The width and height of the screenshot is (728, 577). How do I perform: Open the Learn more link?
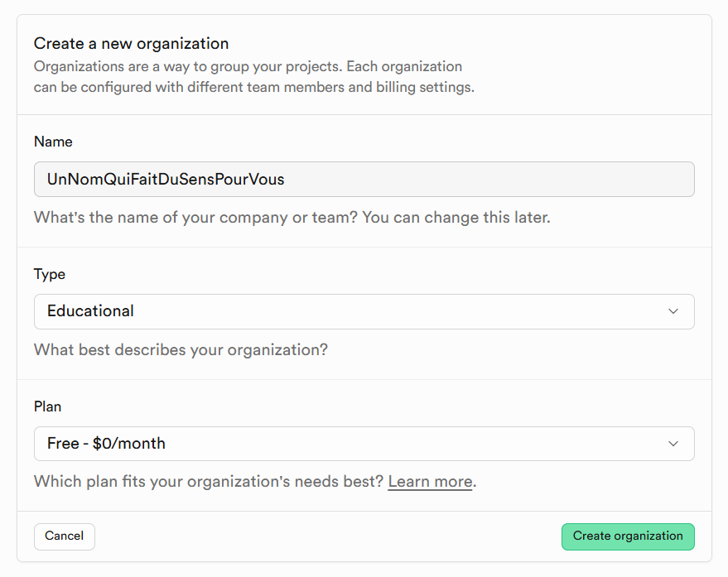tap(430, 482)
